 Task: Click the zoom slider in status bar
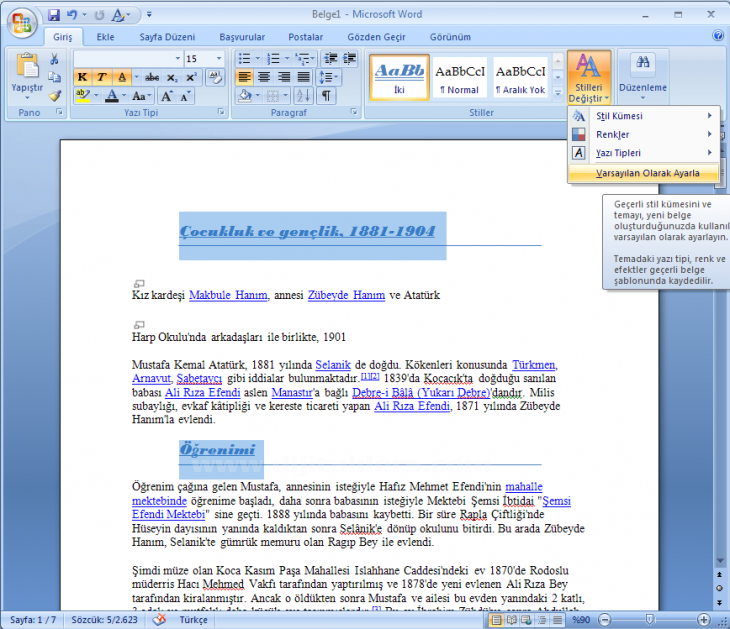click(x=651, y=620)
